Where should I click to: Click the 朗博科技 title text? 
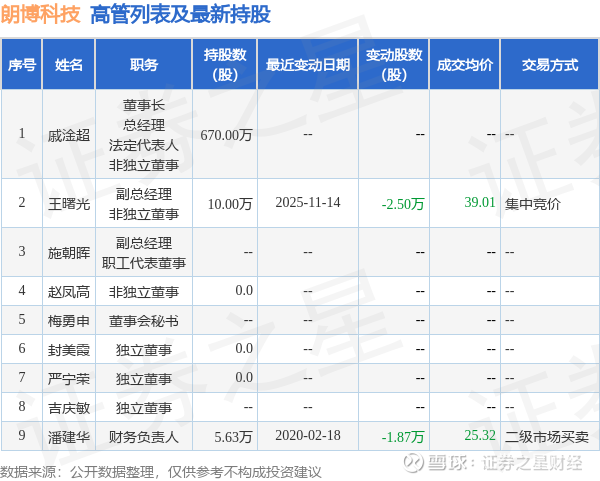pos(41,14)
